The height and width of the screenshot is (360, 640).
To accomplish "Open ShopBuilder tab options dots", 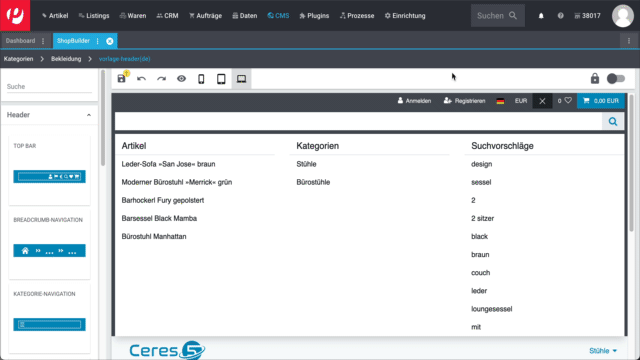I will 98,41.
